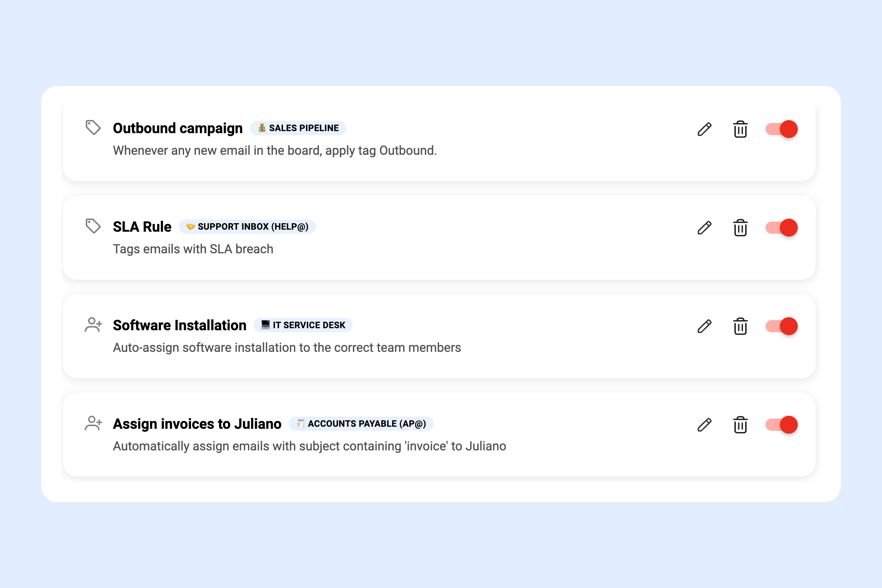Screen dimensions: 882x588
Task: Edit the SLA Rule with pencil icon
Action: click(x=704, y=228)
